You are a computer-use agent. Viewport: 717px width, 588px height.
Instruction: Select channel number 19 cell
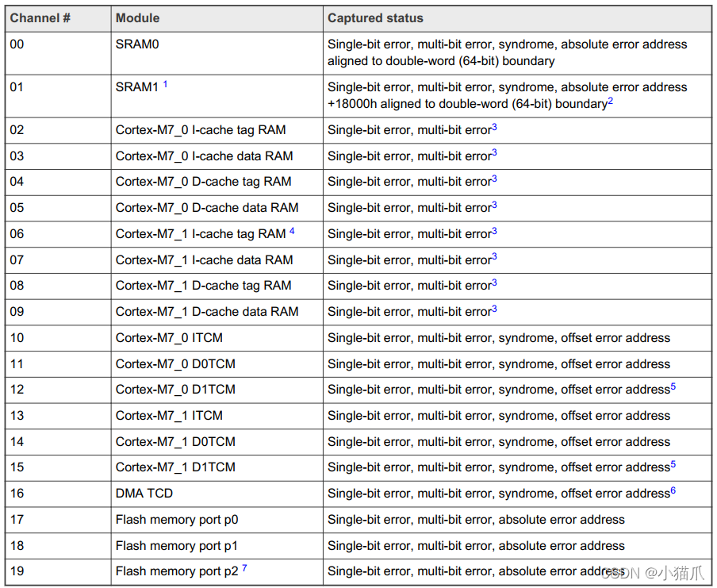(58, 571)
